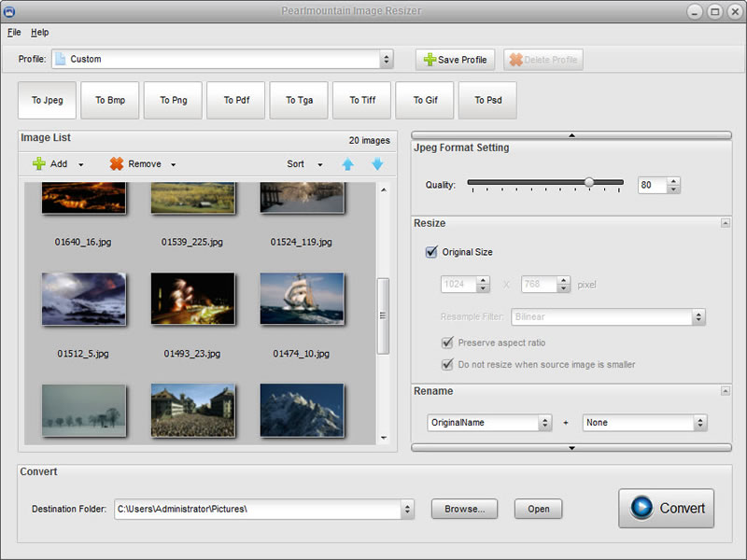
Task: Click the orange X Remove icon
Action: [116, 164]
